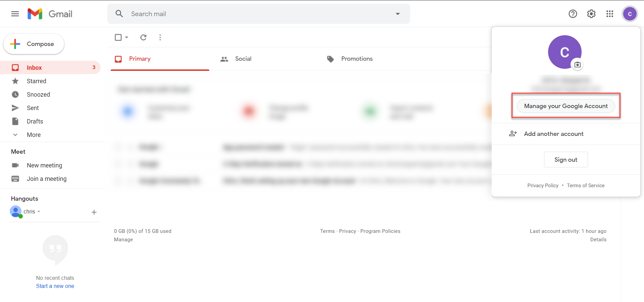
Task: Open the More vertical dots menu
Action: (x=160, y=37)
